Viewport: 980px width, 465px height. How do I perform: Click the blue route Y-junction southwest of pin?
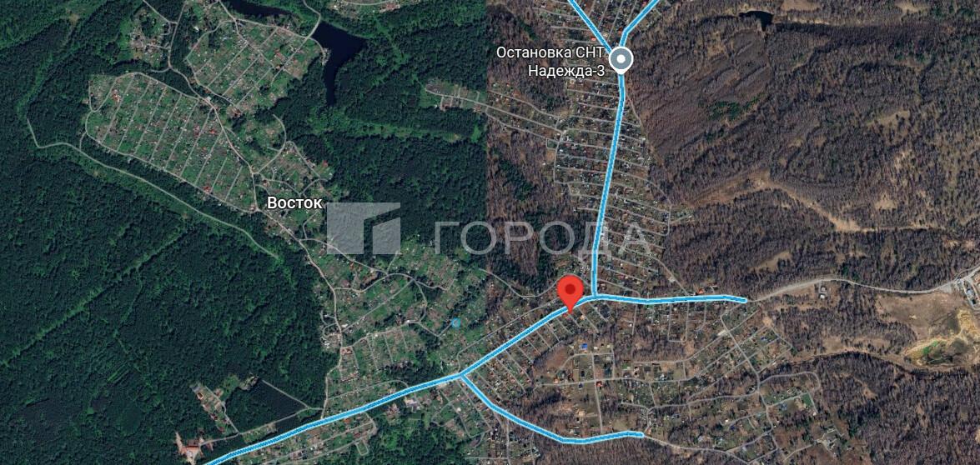point(461,375)
